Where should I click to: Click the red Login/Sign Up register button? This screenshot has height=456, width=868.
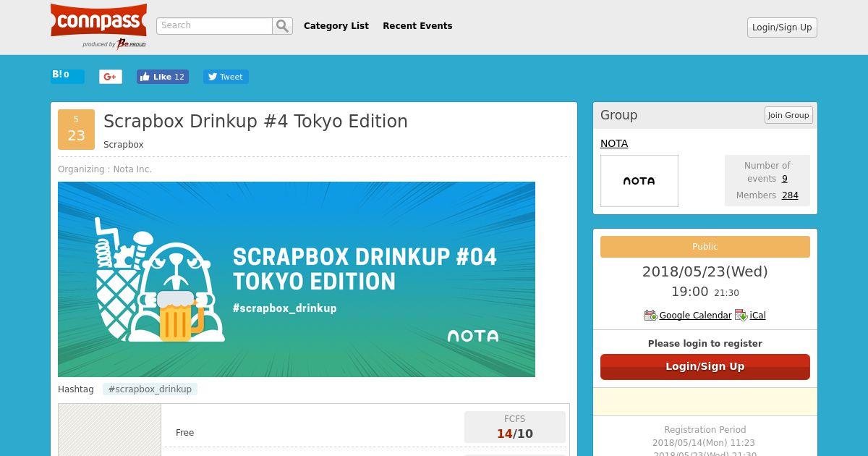(705, 366)
